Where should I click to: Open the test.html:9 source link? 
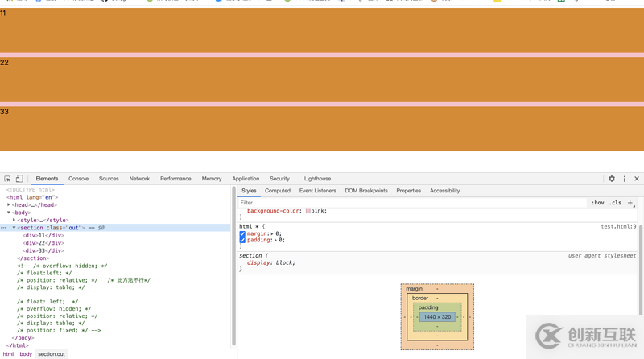tap(618, 226)
